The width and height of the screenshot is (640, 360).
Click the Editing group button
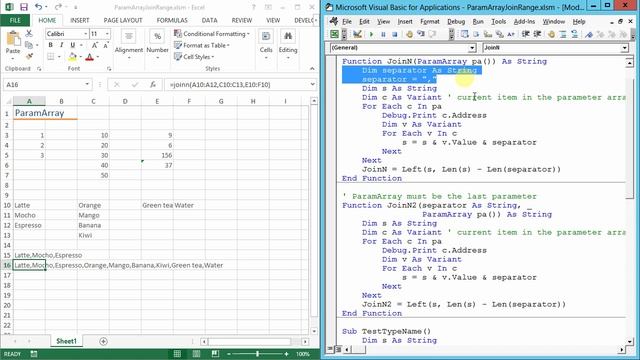click(x=288, y=45)
